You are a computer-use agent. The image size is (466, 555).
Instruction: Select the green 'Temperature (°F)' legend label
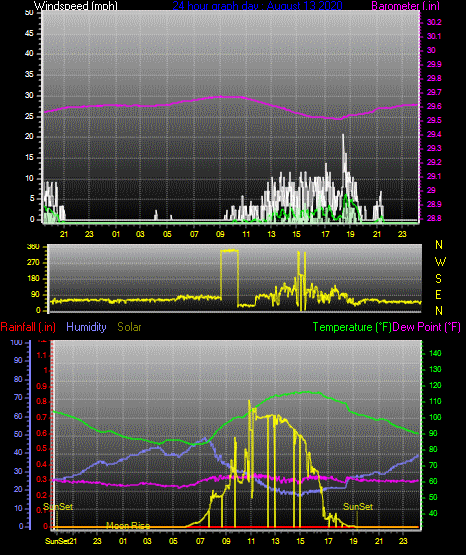tap(352, 327)
